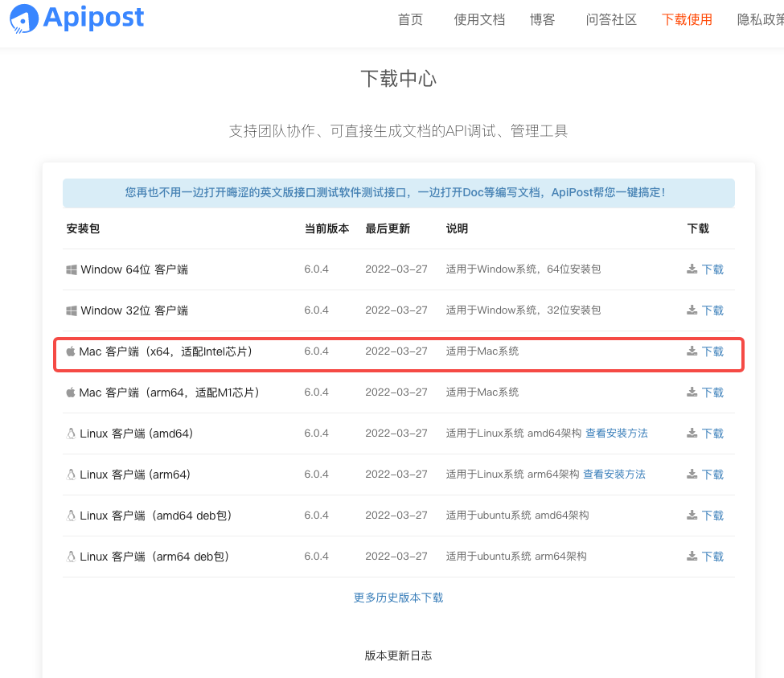Click the download tray icon in the Linux (arm64) row
Screen dimensions: 784x678
692,474
